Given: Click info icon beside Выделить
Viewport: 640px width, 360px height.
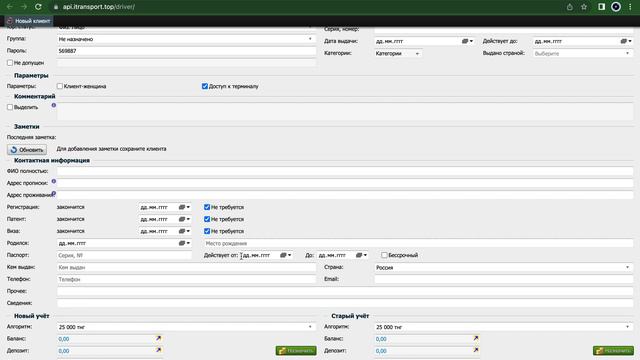Looking at the screenshot, I should pyautogui.click(x=53, y=105).
